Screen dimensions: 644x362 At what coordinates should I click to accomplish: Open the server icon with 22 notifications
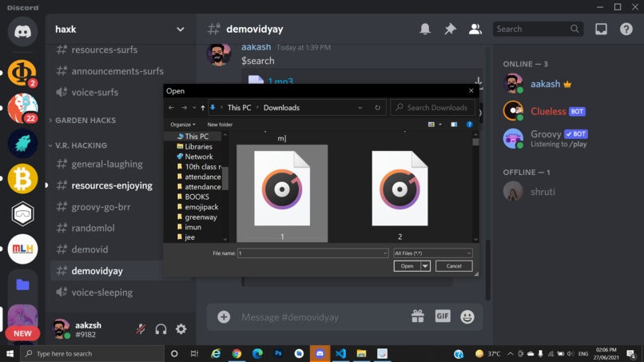[22, 108]
